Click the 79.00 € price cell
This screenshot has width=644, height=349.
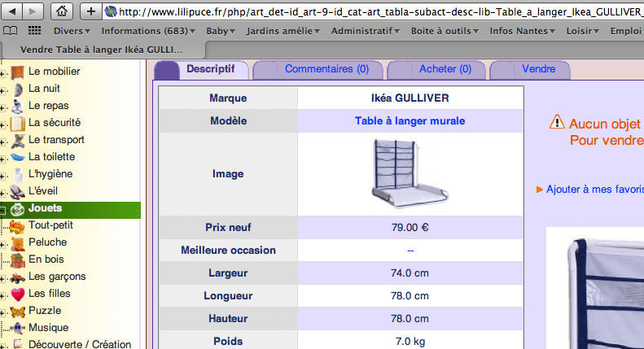point(410,227)
